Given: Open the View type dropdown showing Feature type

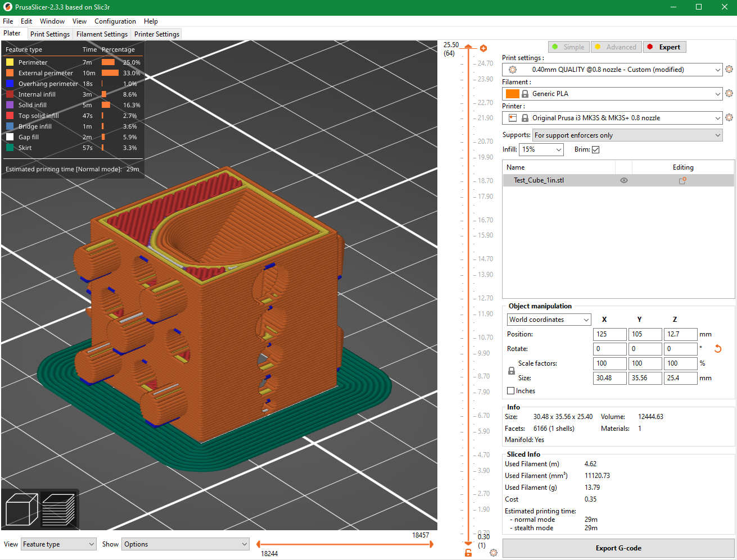Looking at the screenshot, I should (x=58, y=544).
